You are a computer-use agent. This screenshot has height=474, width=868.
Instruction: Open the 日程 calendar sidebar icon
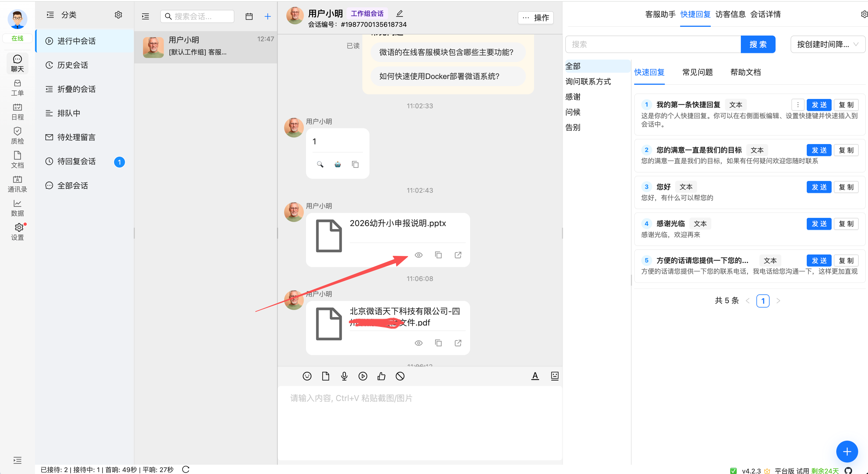[x=17, y=112]
